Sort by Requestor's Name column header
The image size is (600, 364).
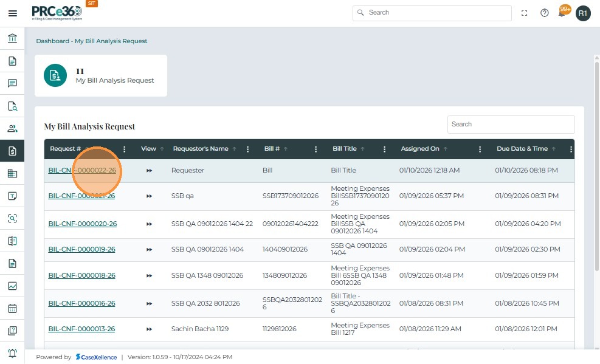point(200,149)
